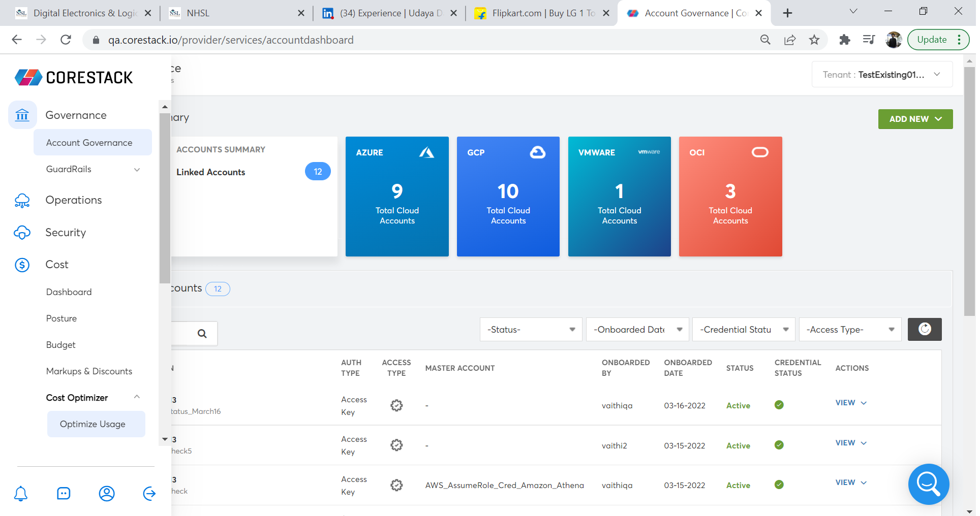Viewport: 980px width, 516px height.
Task: Open the user profile icon
Action: pos(107,493)
